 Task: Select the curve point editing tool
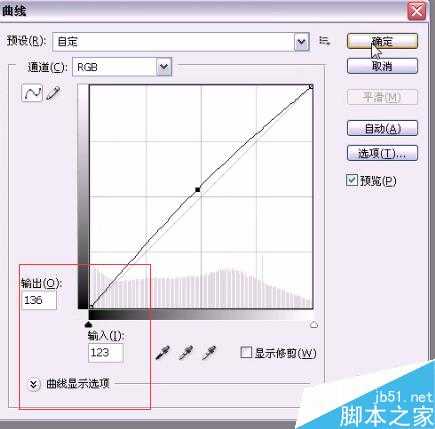(x=32, y=92)
